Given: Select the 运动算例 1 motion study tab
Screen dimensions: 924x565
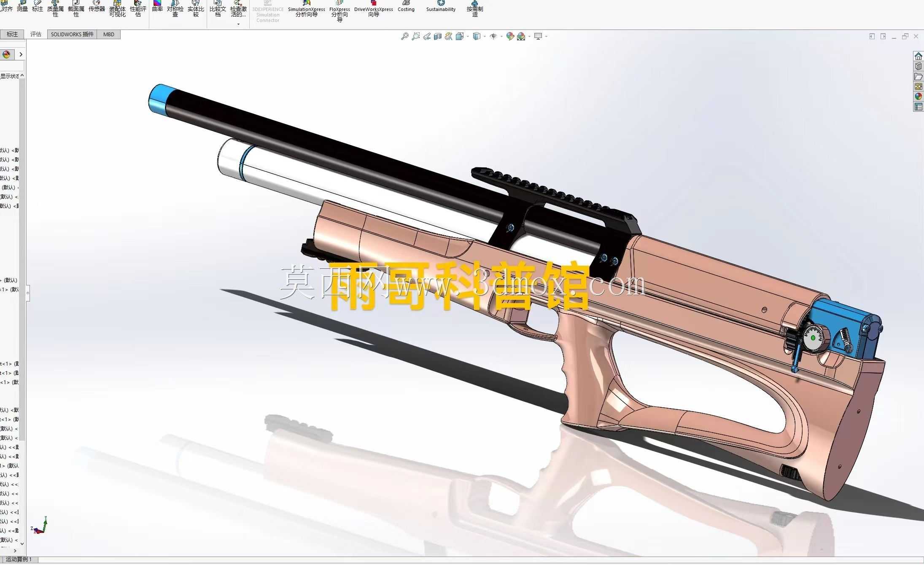Looking at the screenshot, I should click(19, 560).
